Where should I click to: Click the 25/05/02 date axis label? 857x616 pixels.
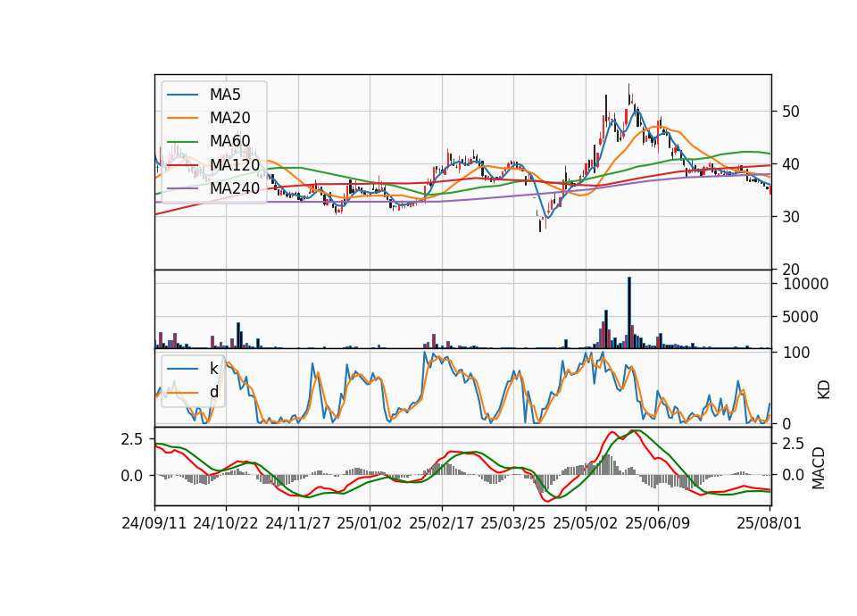(x=586, y=523)
